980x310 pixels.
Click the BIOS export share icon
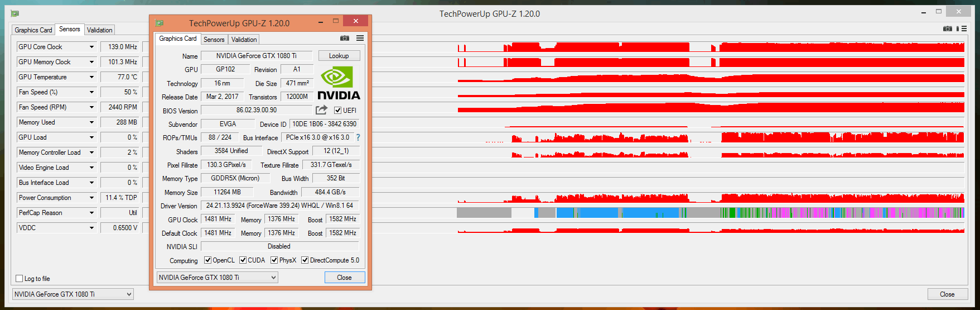pyautogui.click(x=321, y=110)
